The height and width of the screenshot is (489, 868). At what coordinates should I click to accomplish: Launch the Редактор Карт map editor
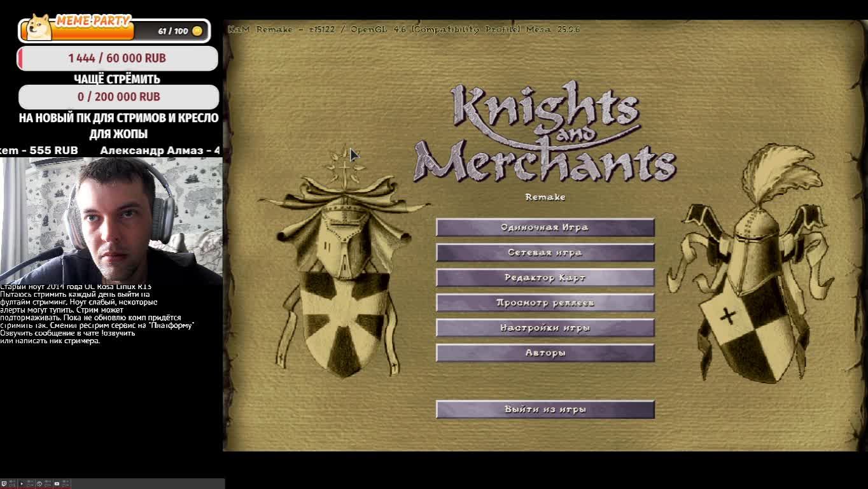(x=545, y=278)
